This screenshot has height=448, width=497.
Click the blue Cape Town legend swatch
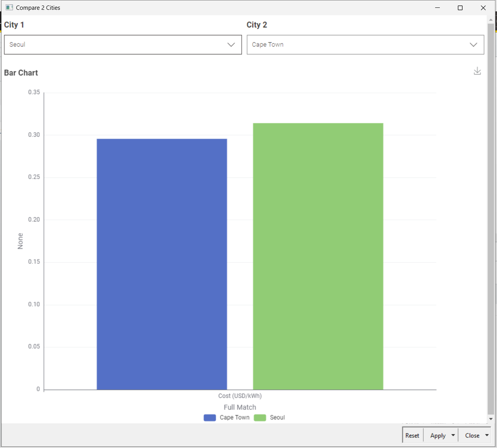click(210, 418)
